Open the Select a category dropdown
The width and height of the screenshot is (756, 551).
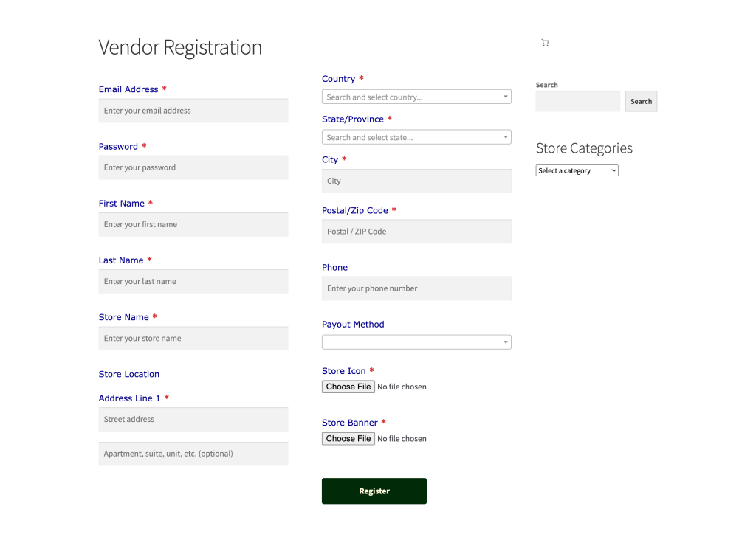click(577, 170)
